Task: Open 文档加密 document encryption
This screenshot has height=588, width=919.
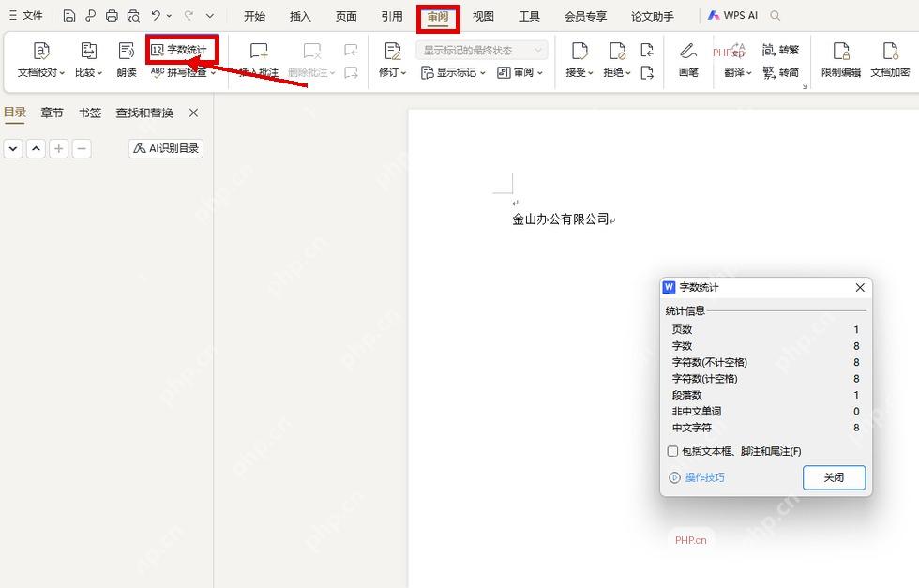Action: pos(890,59)
